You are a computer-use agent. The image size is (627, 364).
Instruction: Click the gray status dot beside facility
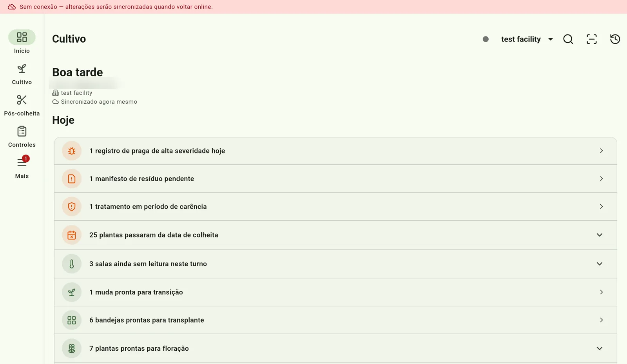pos(486,39)
